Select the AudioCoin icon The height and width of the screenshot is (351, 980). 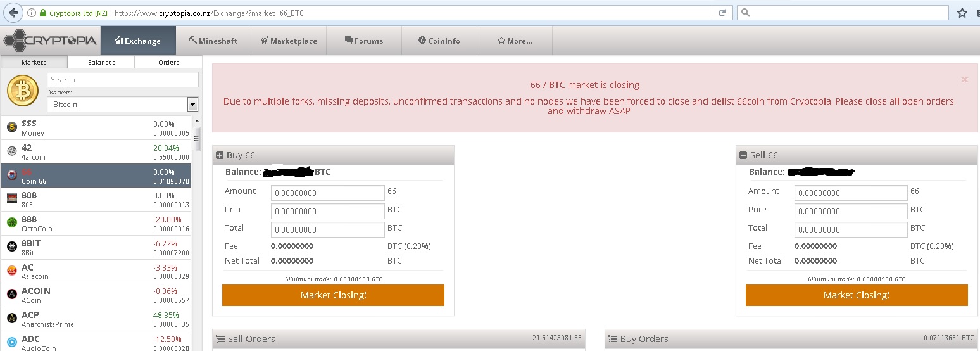pyautogui.click(x=11, y=342)
